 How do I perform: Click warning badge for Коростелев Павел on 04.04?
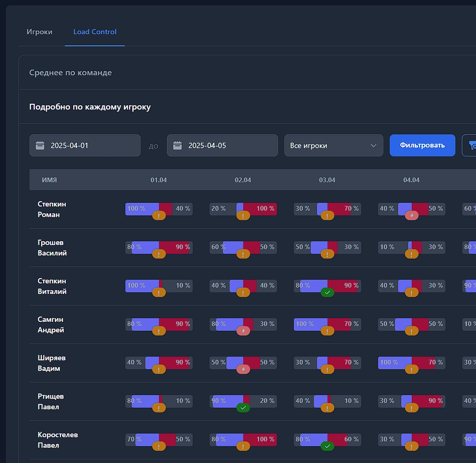pos(412,447)
